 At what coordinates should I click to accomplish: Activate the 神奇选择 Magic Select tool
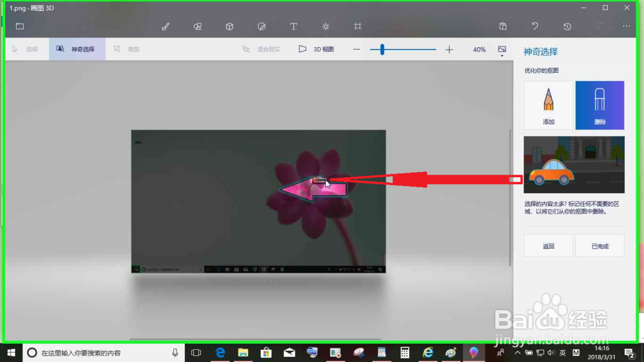(x=77, y=50)
